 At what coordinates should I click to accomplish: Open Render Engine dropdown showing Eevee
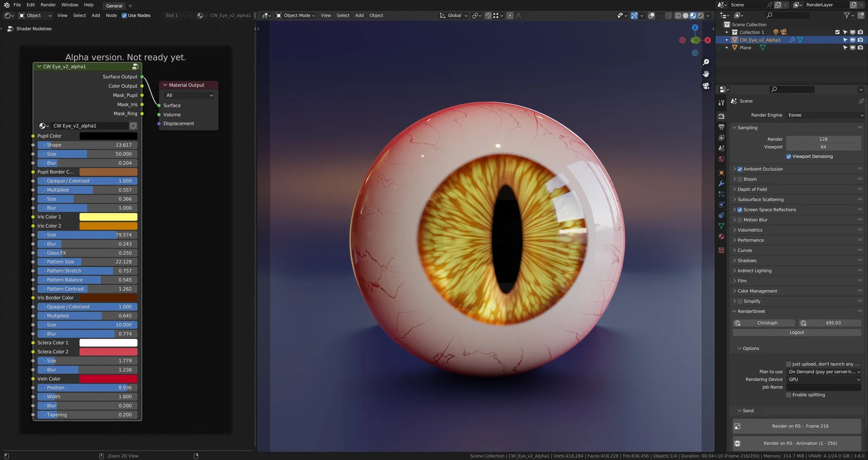click(x=825, y=116)
